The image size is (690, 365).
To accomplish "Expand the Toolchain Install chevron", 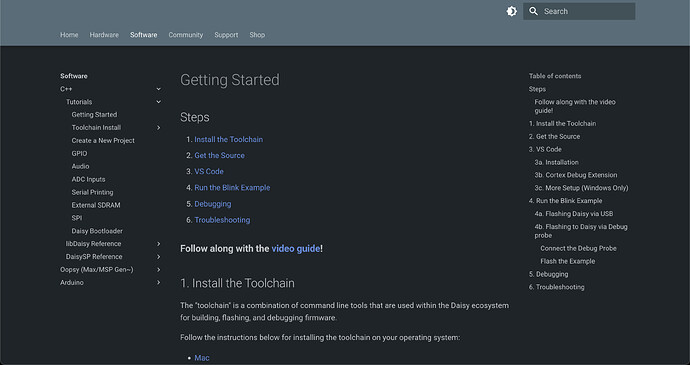I will tap(158, 128).
